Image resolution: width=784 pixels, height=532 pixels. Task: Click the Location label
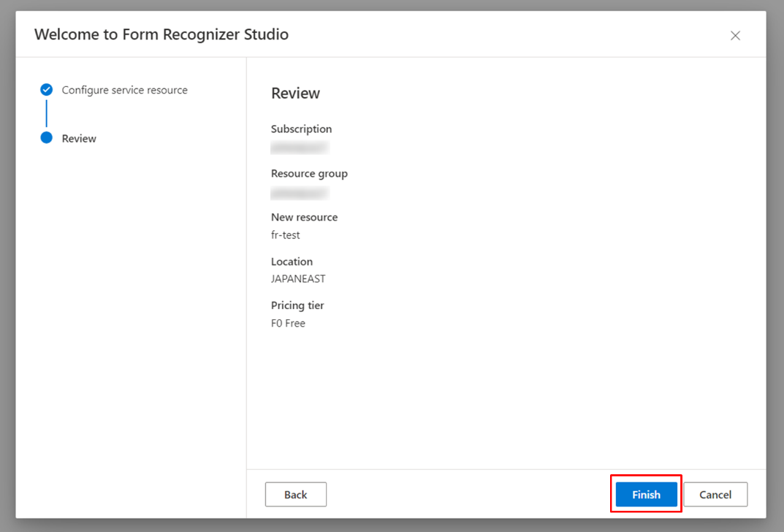tap(292, 262)
